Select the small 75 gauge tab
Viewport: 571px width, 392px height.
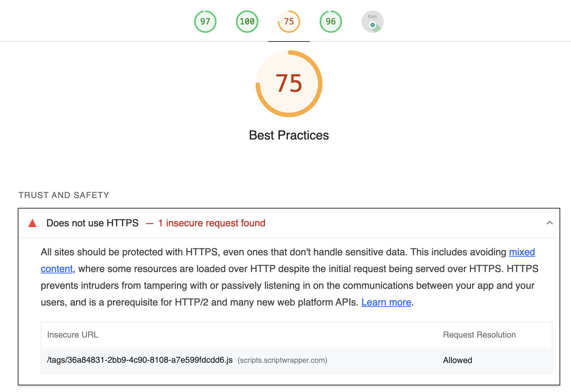289,22
